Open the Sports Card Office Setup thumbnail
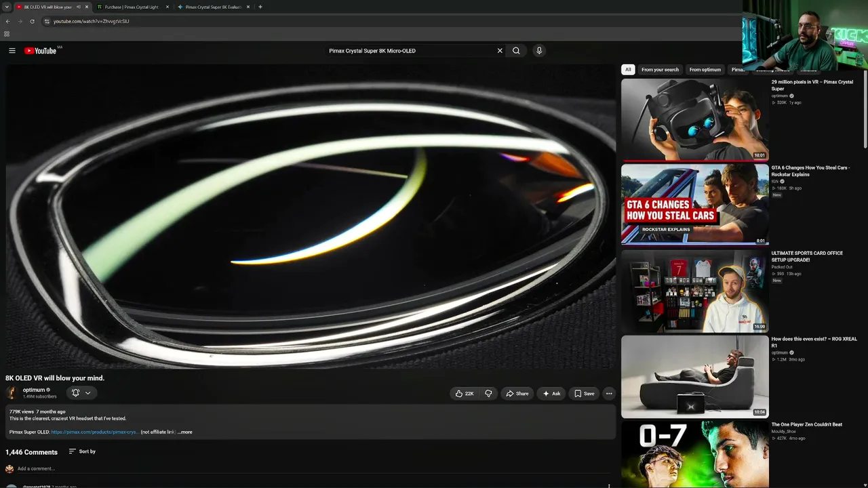Image resolution: width=868 pixels, height=488 pixels. [x=694, y=290]
